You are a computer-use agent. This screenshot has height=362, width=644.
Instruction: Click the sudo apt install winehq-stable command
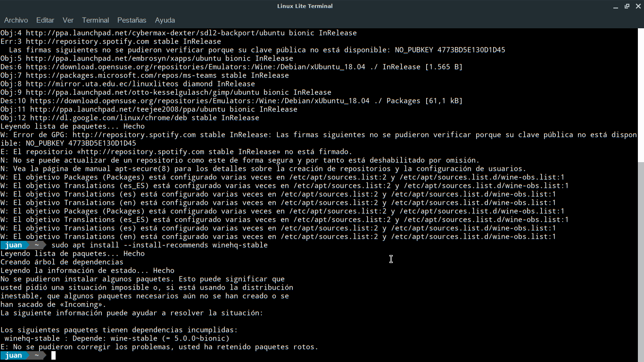(x=159, y=245)
